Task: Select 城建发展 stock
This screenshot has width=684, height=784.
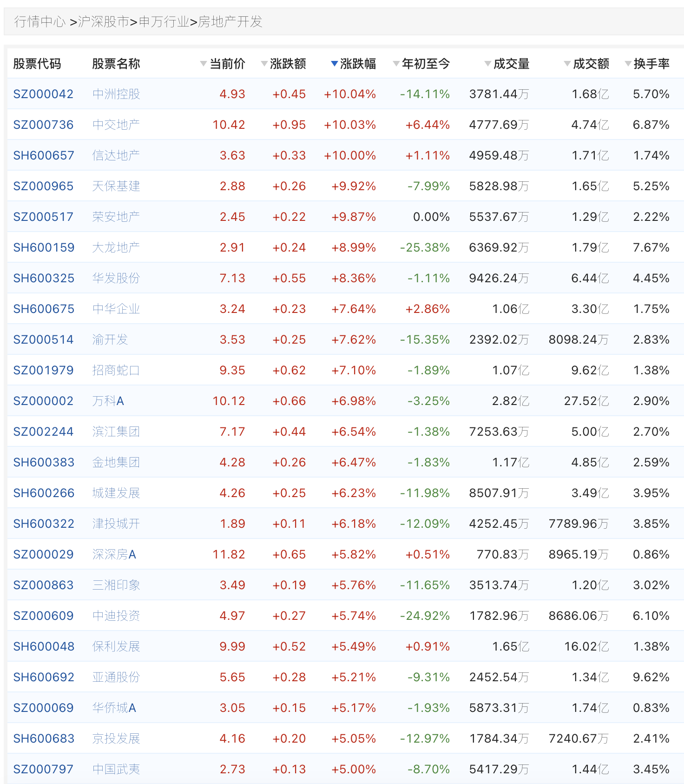Action: (x=116, y=493)
